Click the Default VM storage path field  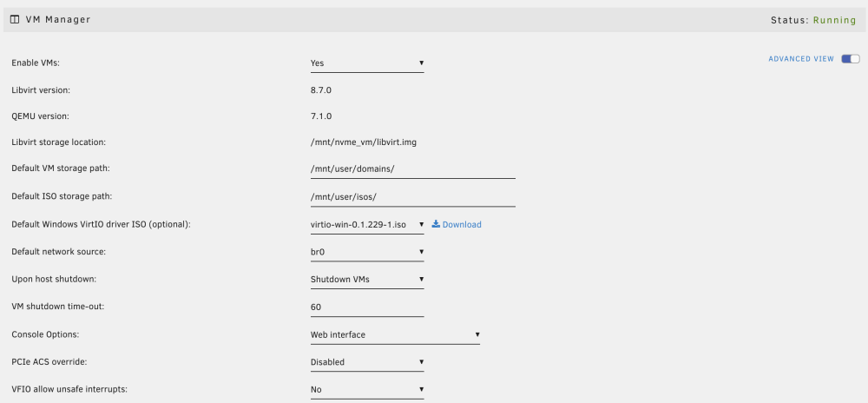click(x=412, y=168)
